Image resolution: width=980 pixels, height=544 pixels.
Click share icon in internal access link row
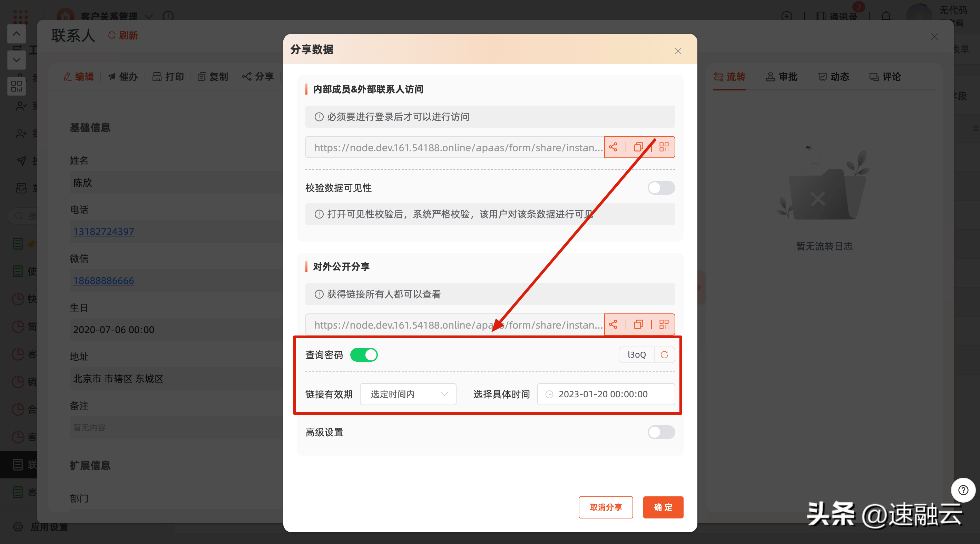[x=613, y=147]
